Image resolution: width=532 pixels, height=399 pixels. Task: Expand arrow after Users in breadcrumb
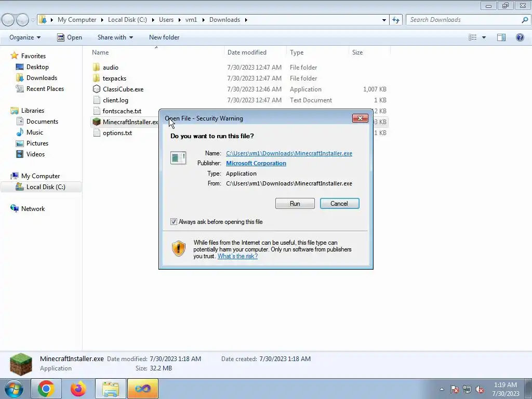(x=179, y=20)
